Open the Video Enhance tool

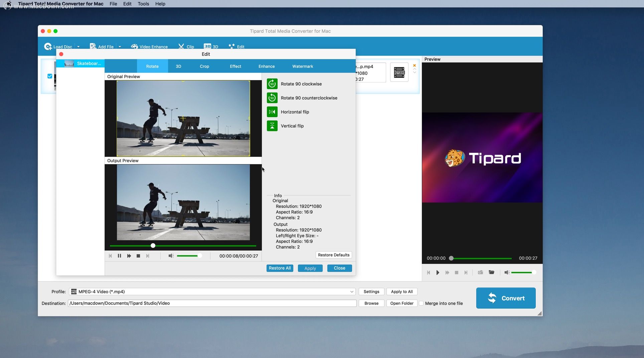pyautogui.click(x=149, y=46)
